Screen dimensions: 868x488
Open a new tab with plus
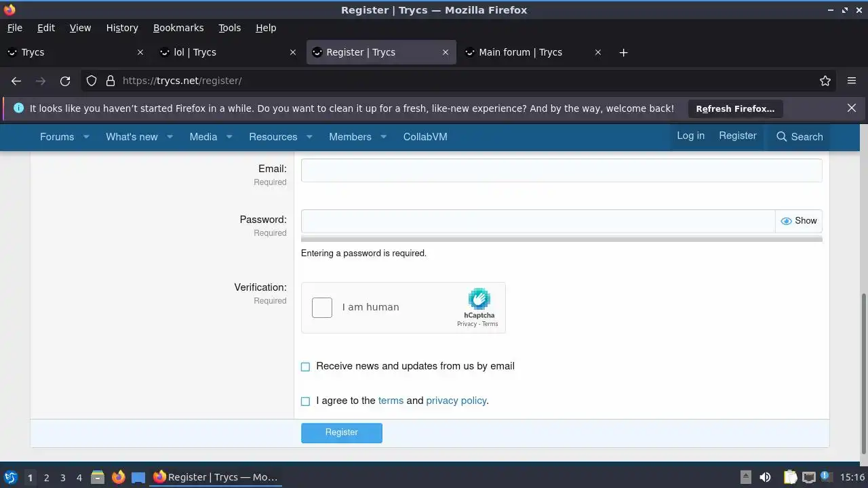[x=623, y=52]
